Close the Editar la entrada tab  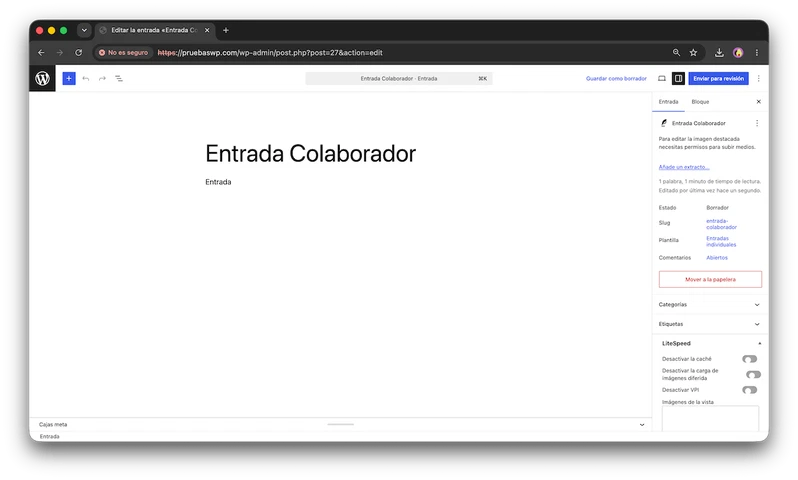pyautogui.click(x=207, y=30)
